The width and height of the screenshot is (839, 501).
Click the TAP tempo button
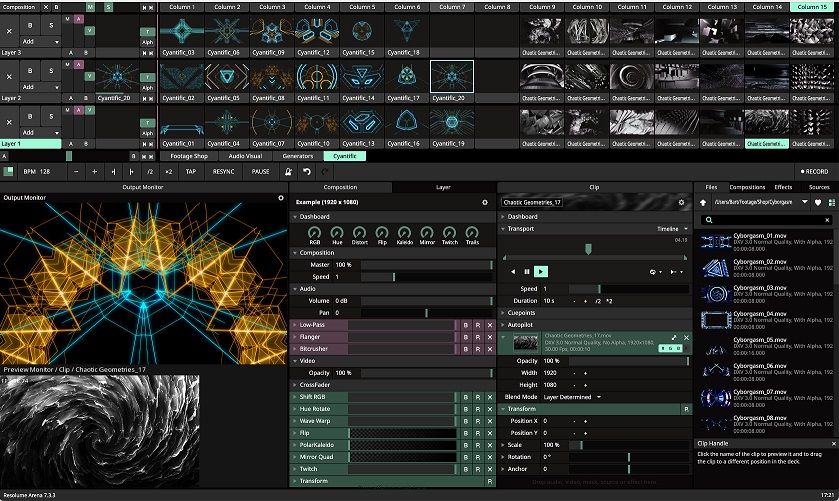click(x=190, y=172)
